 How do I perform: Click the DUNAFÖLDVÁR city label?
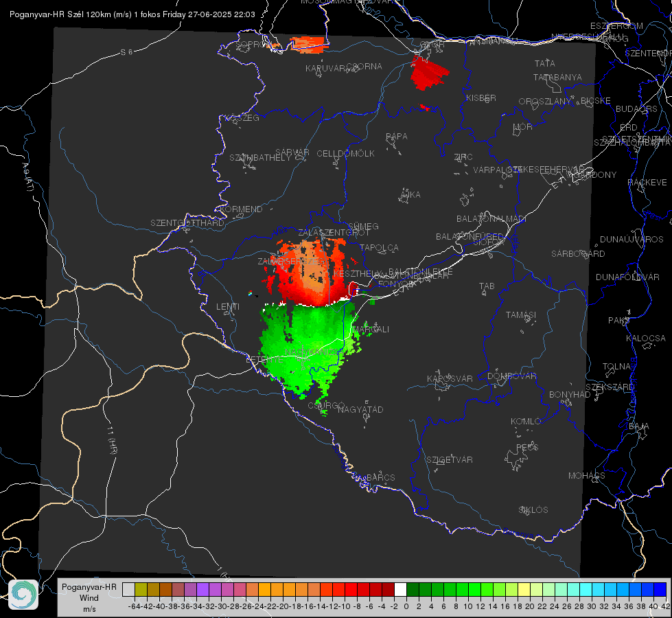(627, 277)
